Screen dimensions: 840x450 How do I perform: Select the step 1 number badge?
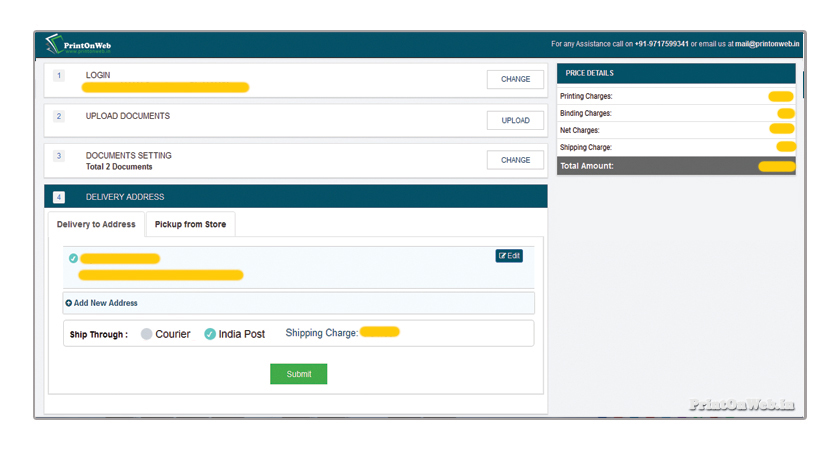point(59,76)
